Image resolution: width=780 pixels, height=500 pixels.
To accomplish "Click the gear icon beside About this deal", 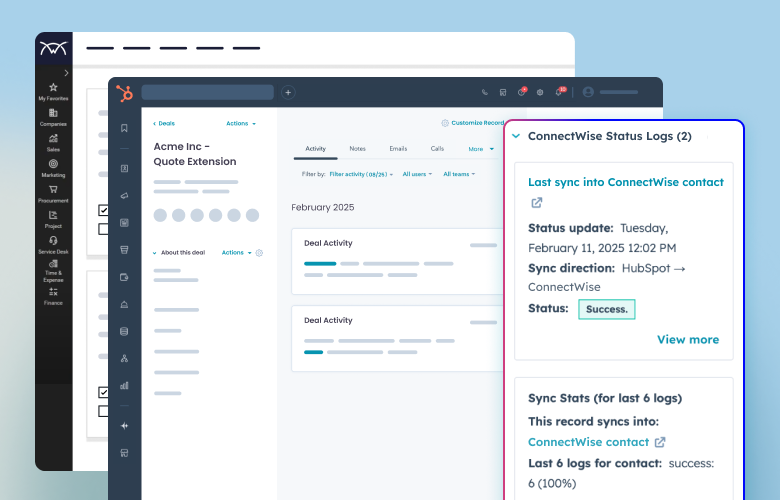I will pos(259,253).
